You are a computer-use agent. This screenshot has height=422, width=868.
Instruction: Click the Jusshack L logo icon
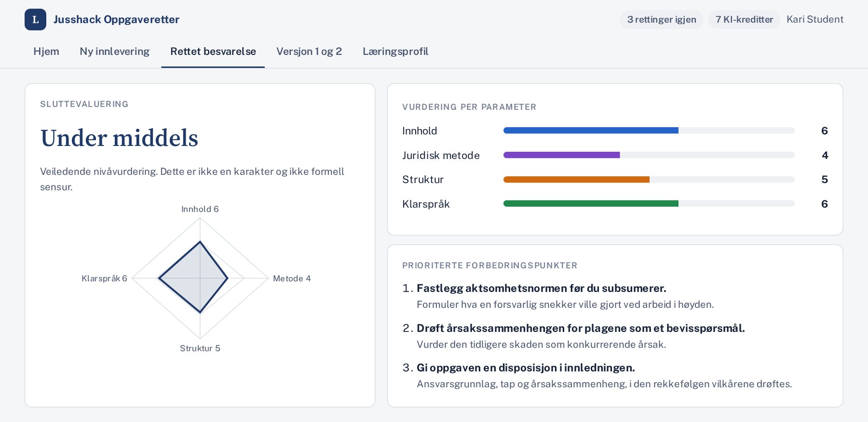pos(35,20)
